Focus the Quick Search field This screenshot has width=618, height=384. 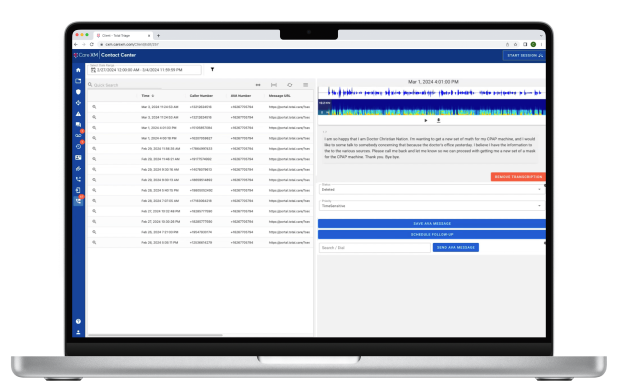(126, 85)
